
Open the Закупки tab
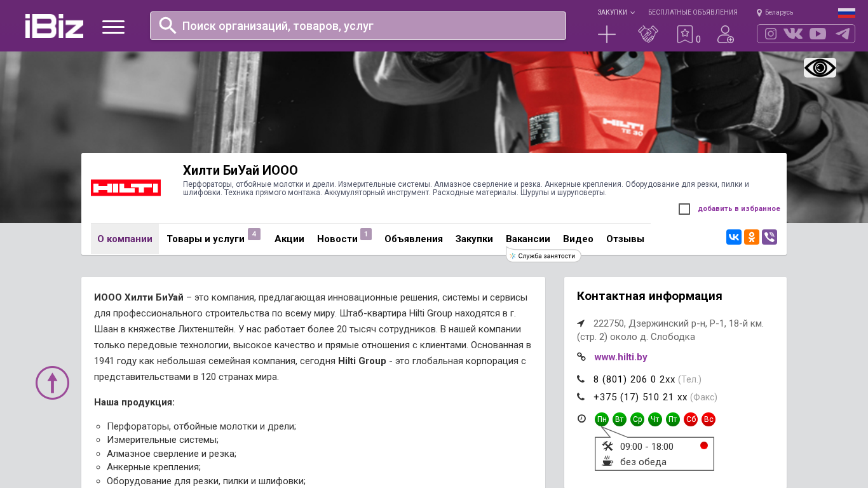pos(474,239)
